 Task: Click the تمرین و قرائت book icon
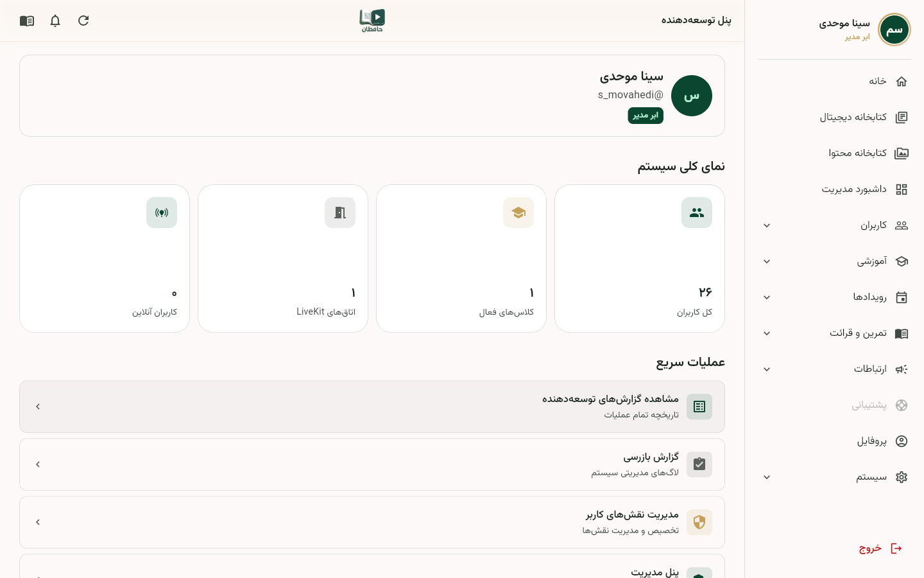point(902,333)
